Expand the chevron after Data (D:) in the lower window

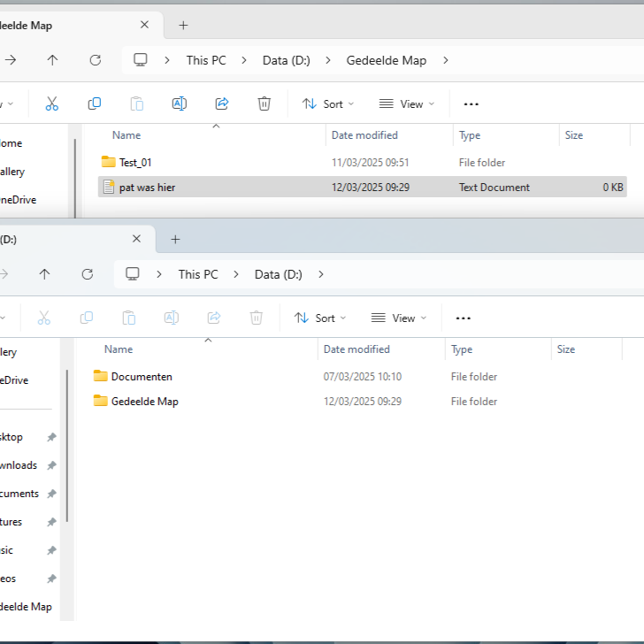click(321, 274)
